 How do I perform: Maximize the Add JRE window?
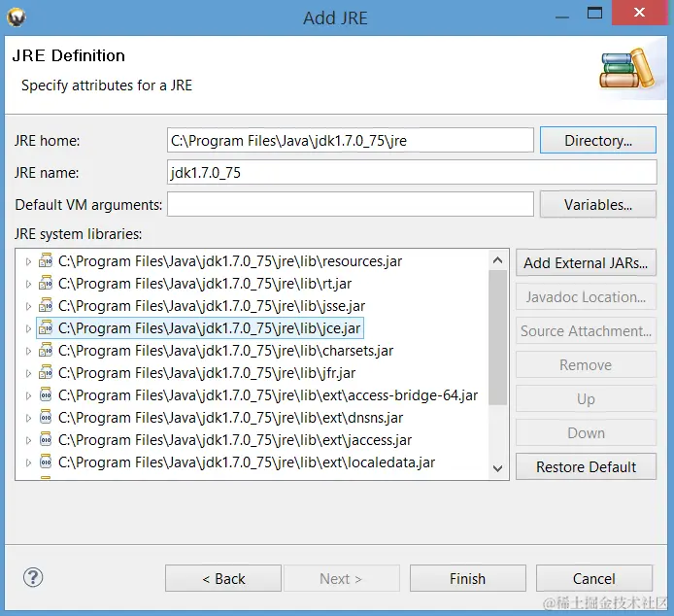[595, 13]
